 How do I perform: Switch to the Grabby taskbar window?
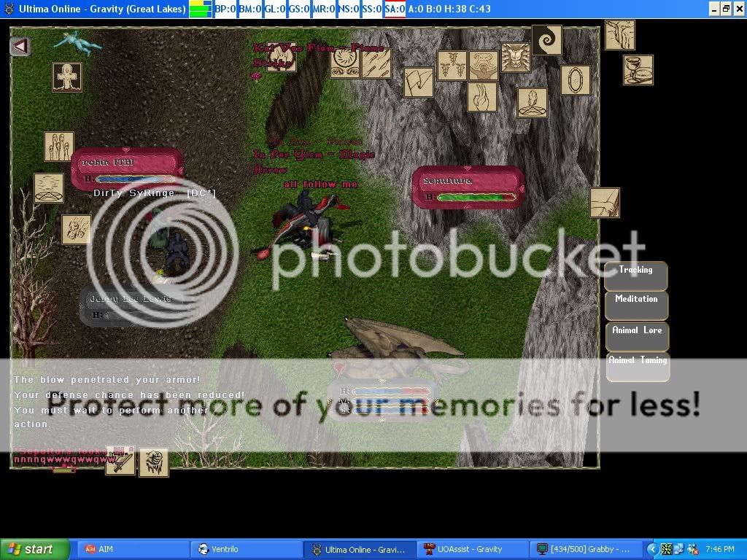587,549
